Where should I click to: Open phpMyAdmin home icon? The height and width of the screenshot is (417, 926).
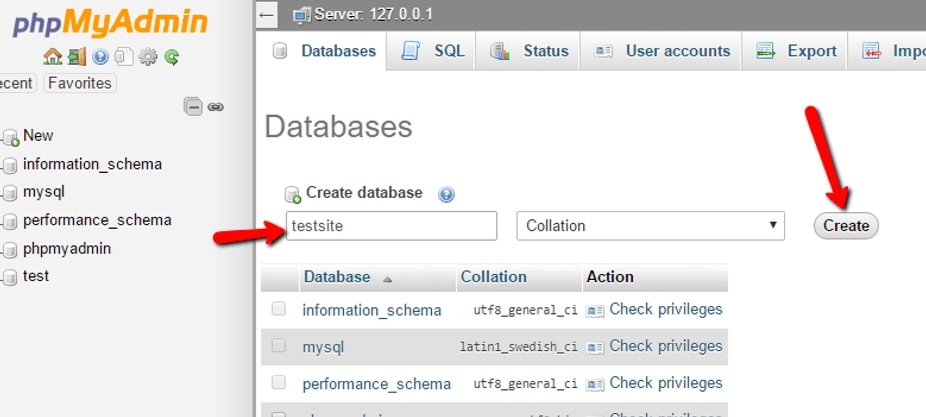point(53,57)
